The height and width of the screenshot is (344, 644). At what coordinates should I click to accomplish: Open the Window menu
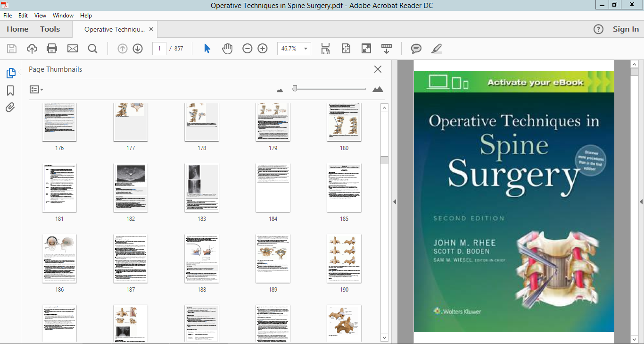[63, 16]
